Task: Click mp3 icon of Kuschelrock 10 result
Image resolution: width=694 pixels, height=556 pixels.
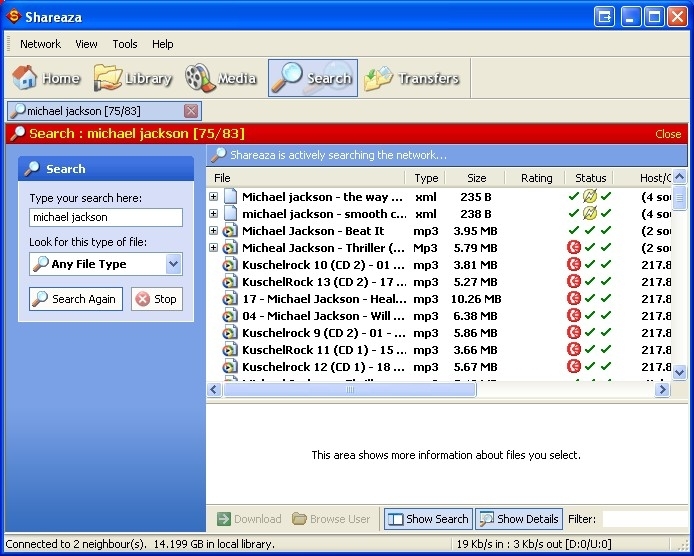Action: [230, 265]
